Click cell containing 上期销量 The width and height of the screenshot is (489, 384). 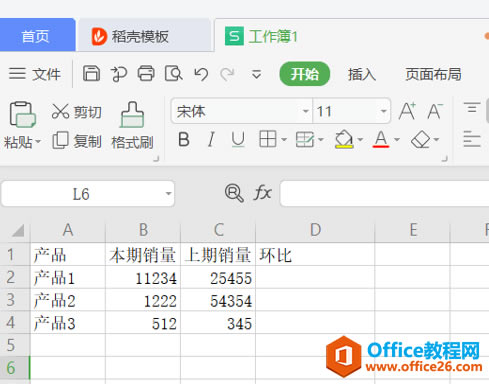pos(218,255)
